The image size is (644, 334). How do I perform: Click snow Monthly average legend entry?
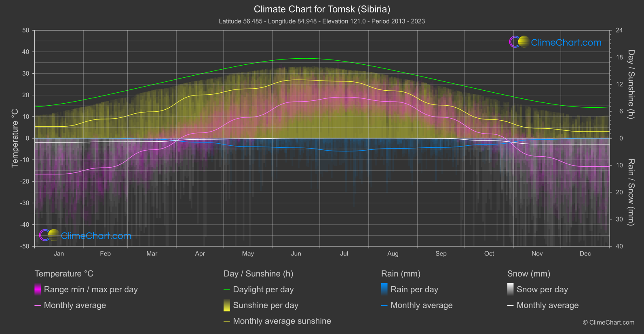pos(543,305)
